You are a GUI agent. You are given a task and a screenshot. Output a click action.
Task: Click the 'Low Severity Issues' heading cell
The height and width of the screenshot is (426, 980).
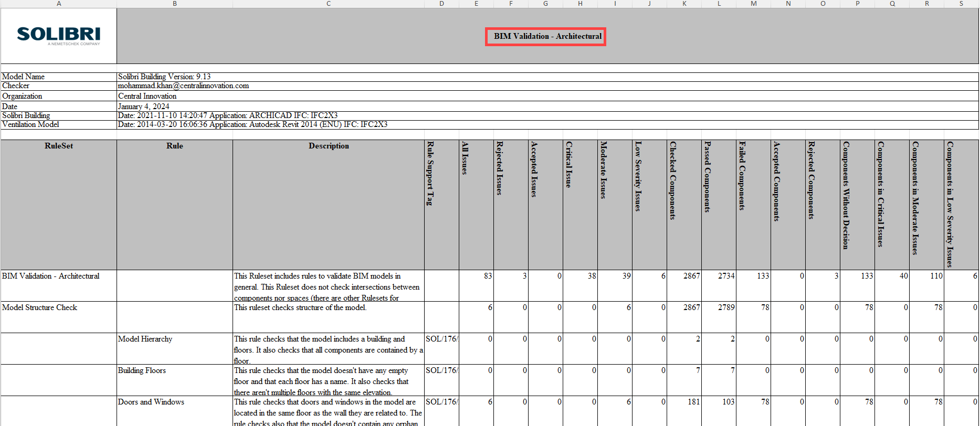[x=649, y=205]
